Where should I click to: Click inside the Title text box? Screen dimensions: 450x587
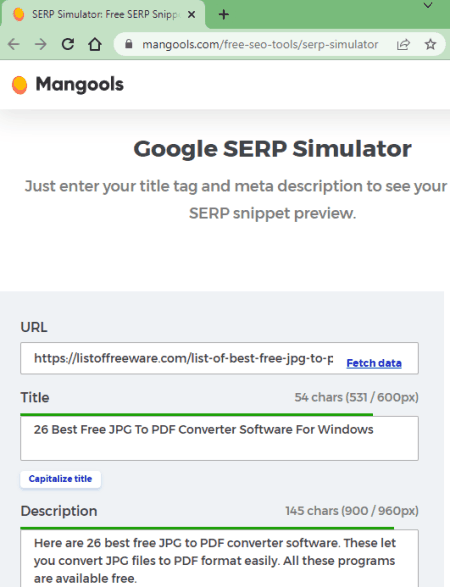(x=219, y=438)
